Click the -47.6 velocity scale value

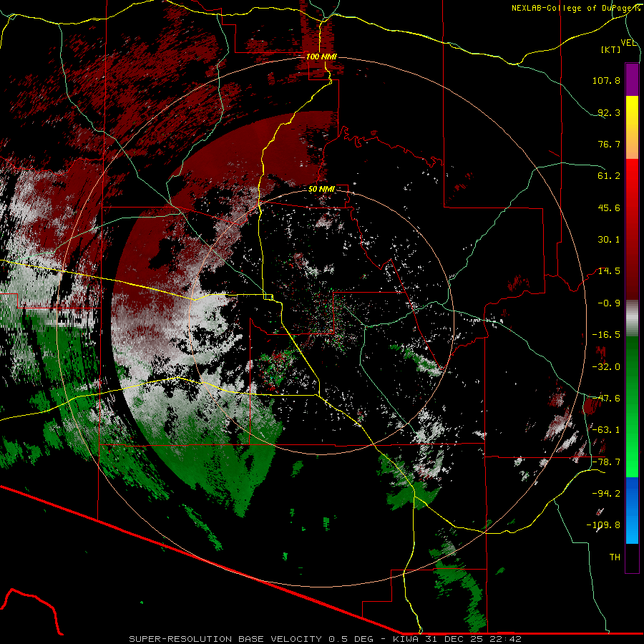(606, 399)
